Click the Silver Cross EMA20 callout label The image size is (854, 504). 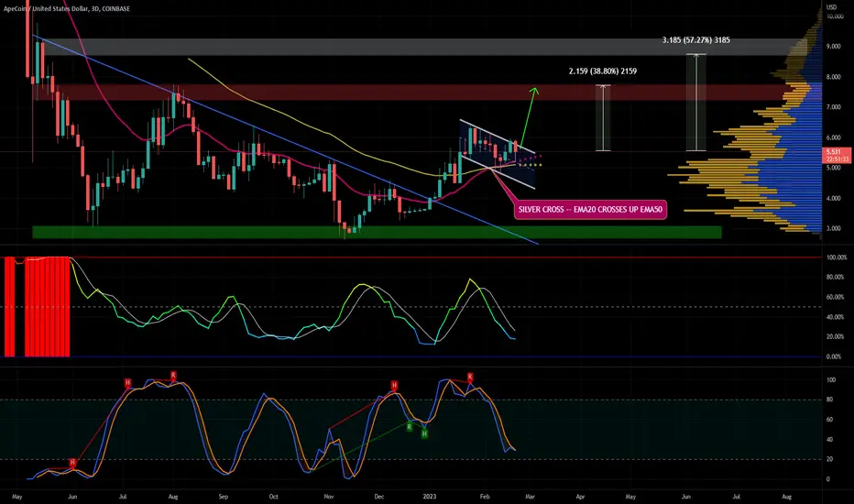point(590,209)
